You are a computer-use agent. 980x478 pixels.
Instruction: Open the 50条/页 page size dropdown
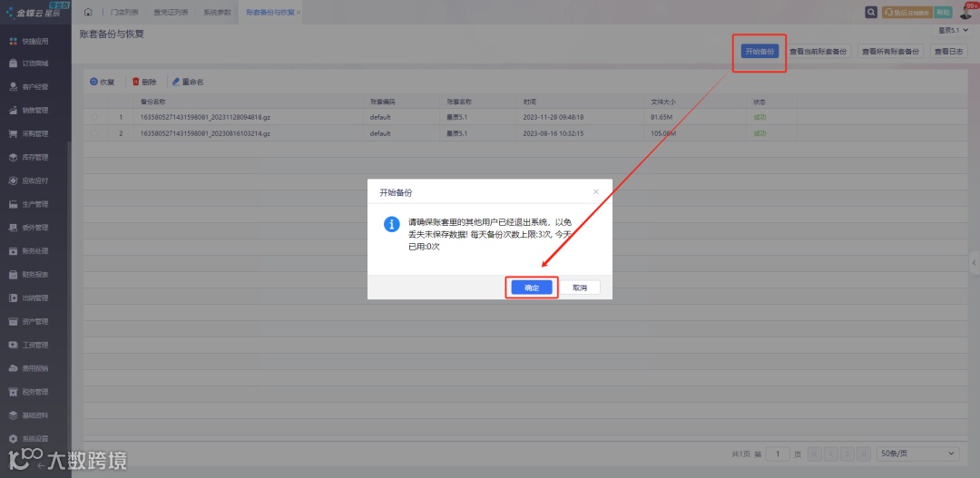(x=917, y=454)
